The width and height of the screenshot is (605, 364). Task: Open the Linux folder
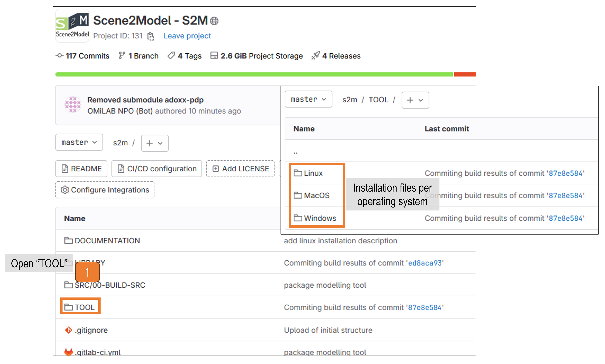tap(313, 173)
